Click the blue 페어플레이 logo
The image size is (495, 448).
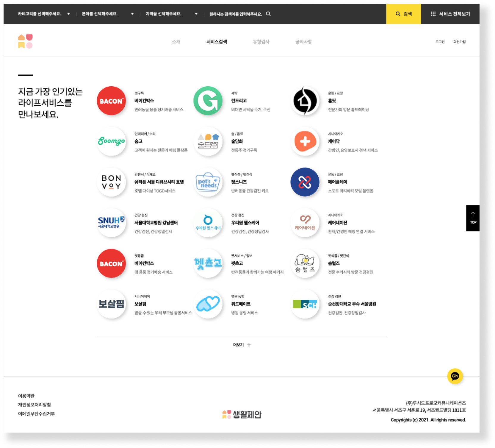tap(305, 182)
